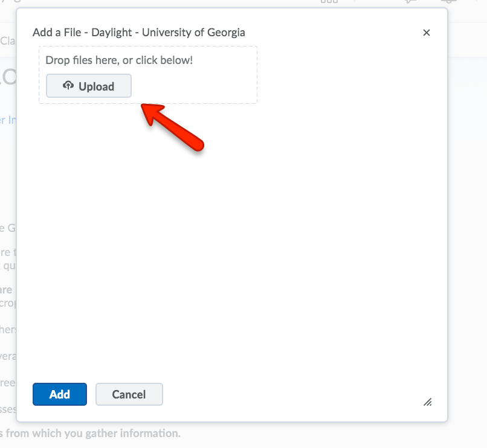487x448 pixels.
Task: Click the partially hidden "Cla" navigation item
Action: click(8, 41)
